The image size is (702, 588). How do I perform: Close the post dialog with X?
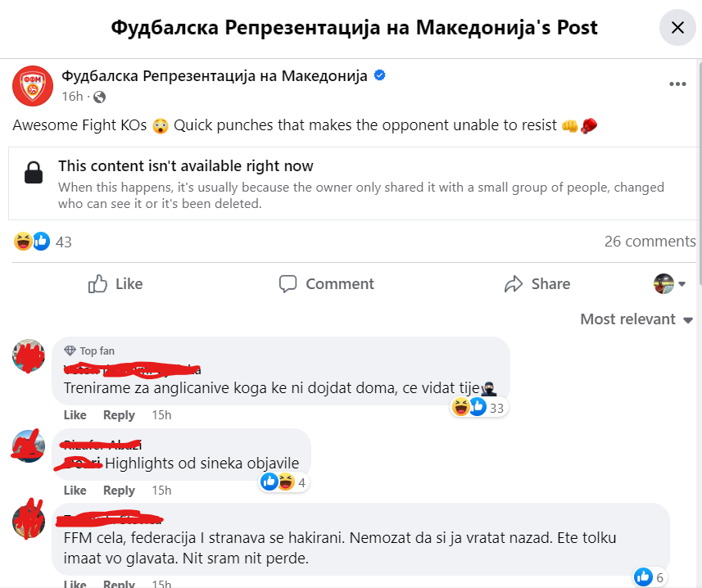677,27
